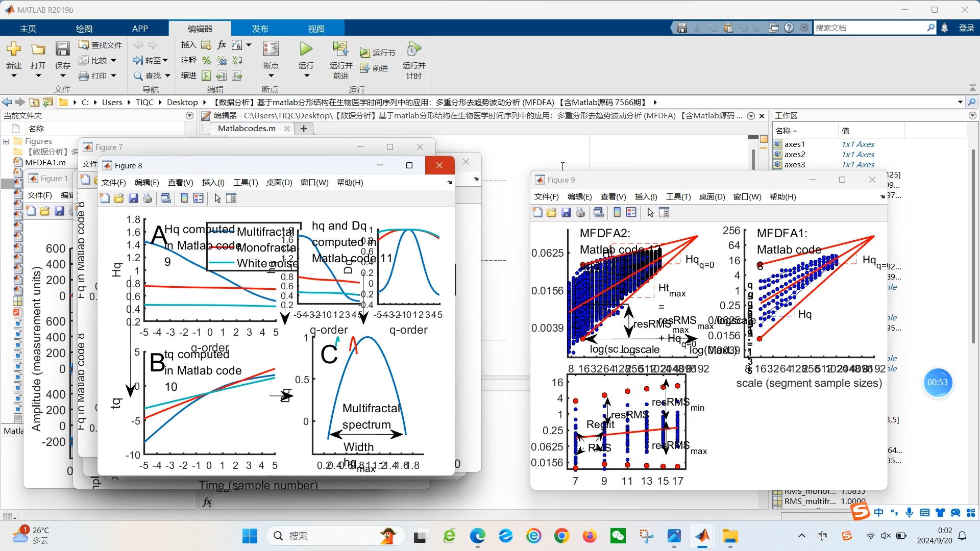Screen dimensions: 980x551
Task: Toggle Property Inspector icon in Figure 8 toolbar
Action: pyautogui.click(x=231, y=198)
